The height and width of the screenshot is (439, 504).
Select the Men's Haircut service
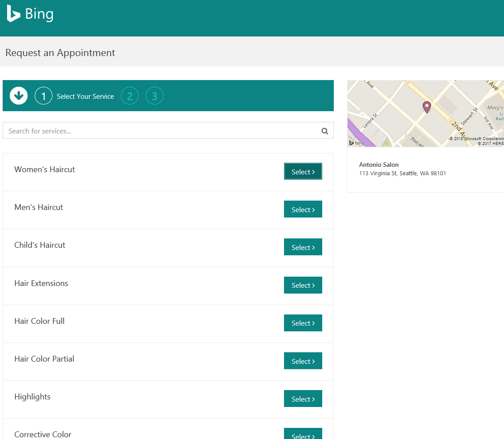[303, 209]
